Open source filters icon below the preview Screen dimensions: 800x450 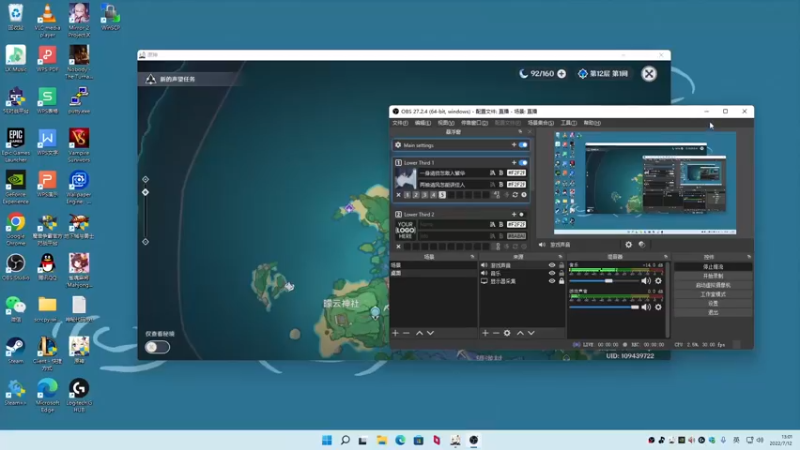642,245
